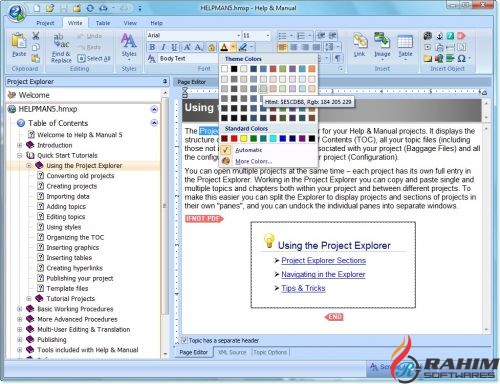Collapse the Table of Contents section
Viewport: 500px width, 384px height.
[154, 123]
